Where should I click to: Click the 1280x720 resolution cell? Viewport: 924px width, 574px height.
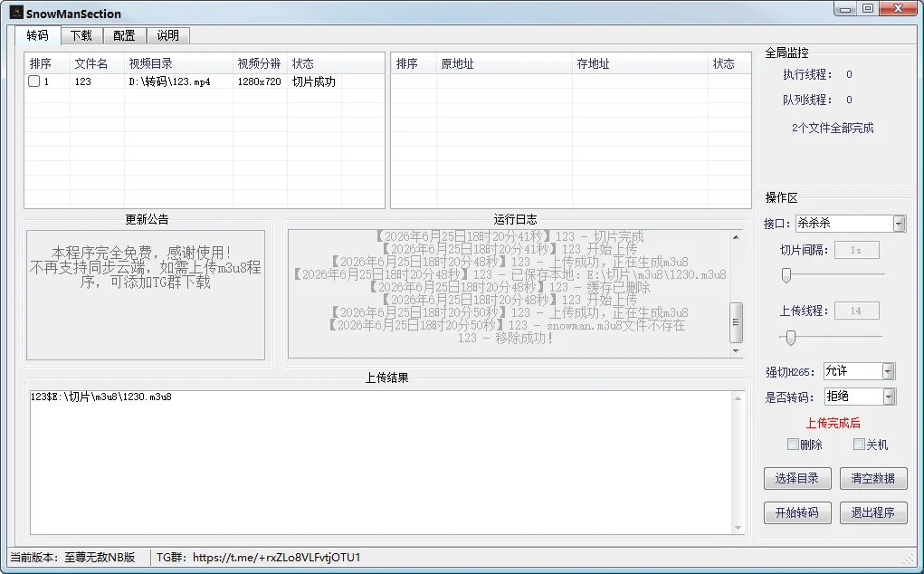coord(260,81)
